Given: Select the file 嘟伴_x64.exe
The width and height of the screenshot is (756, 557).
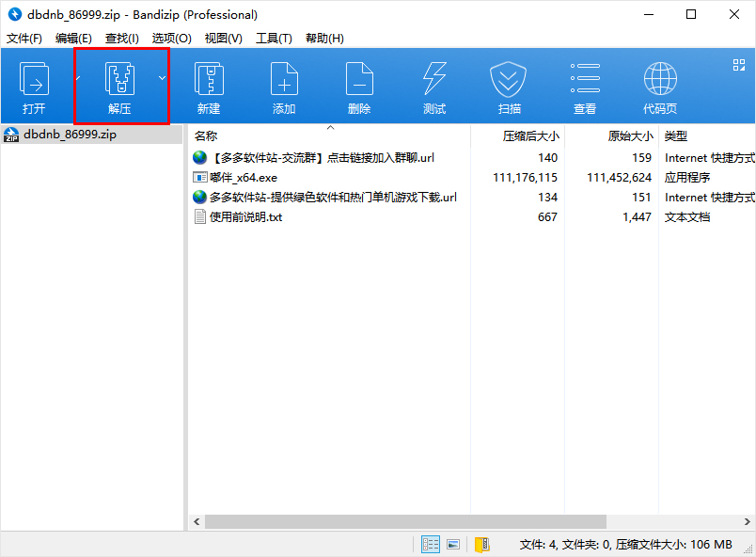Looking at the screenshot, I should click(x=244, y=178).
